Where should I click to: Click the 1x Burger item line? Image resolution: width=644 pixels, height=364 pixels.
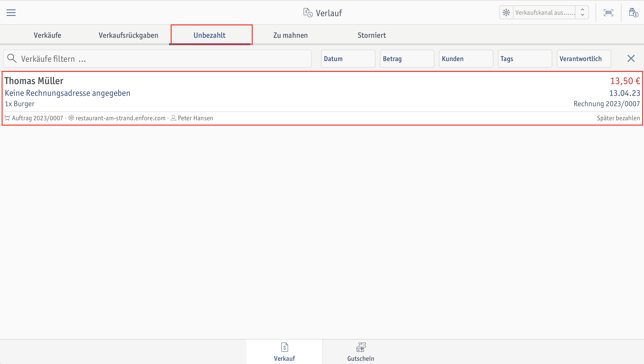20,104
